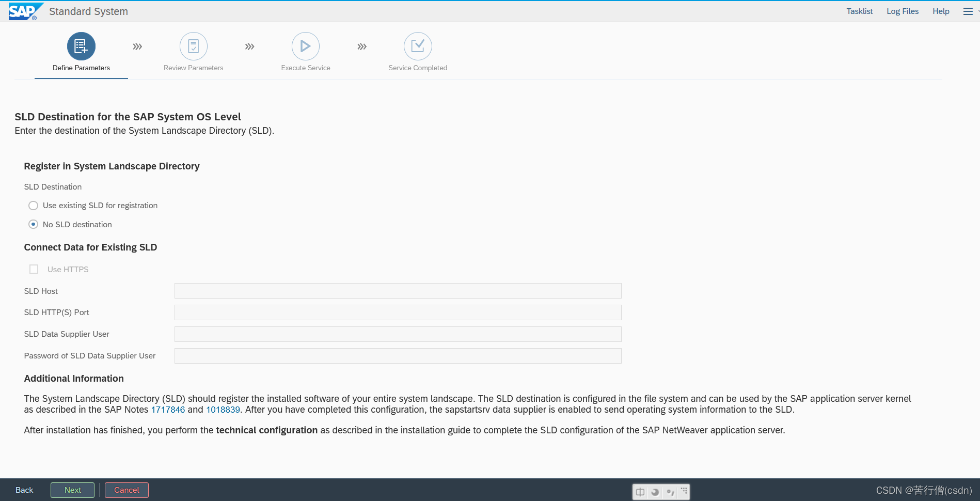Click the Cancel button
The image size is (980, 501).
tap(127, 490)
